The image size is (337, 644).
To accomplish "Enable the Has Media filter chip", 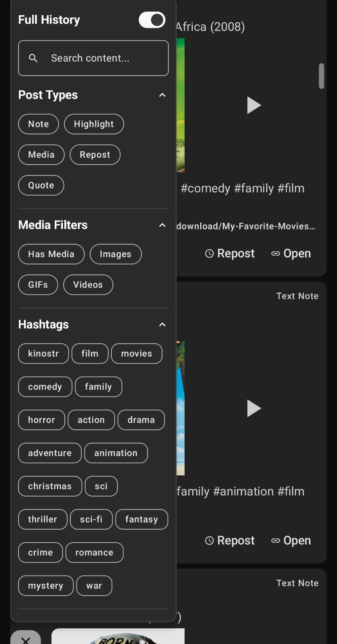I will [51, 254].
